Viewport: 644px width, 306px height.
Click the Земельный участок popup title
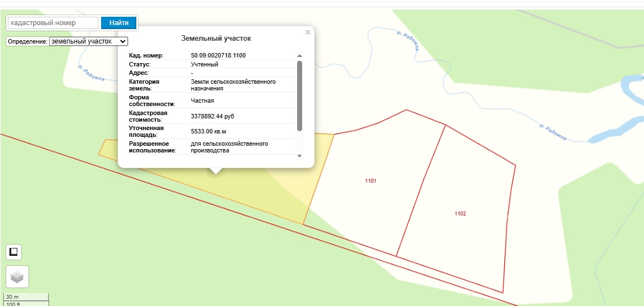[216, 39]
